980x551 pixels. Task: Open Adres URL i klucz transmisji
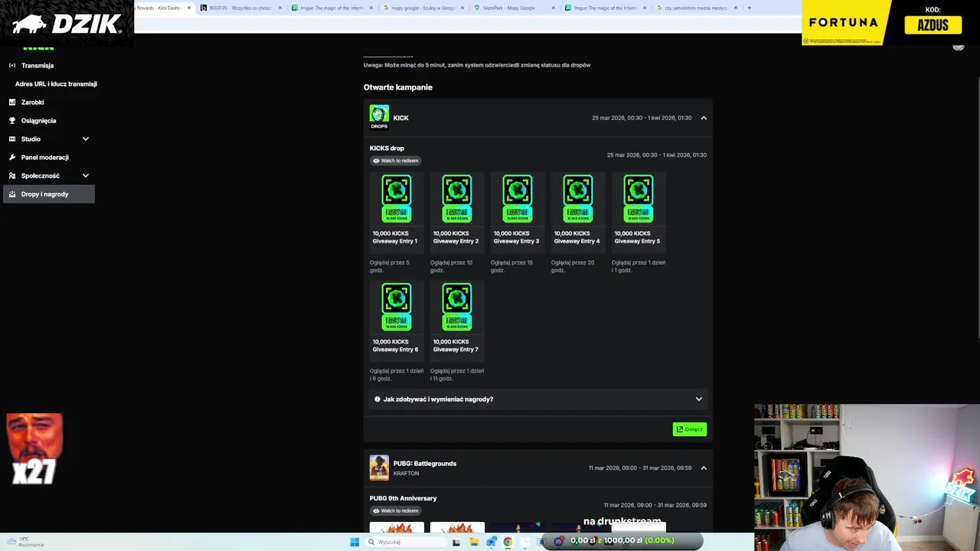pos(56,83)
